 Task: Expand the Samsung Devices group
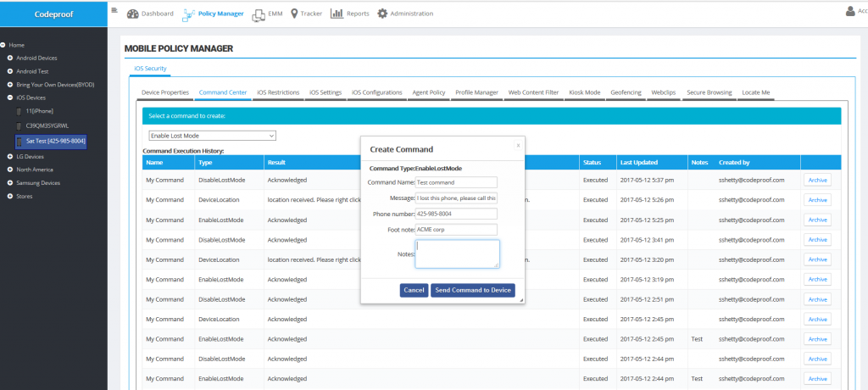[10, 183]
